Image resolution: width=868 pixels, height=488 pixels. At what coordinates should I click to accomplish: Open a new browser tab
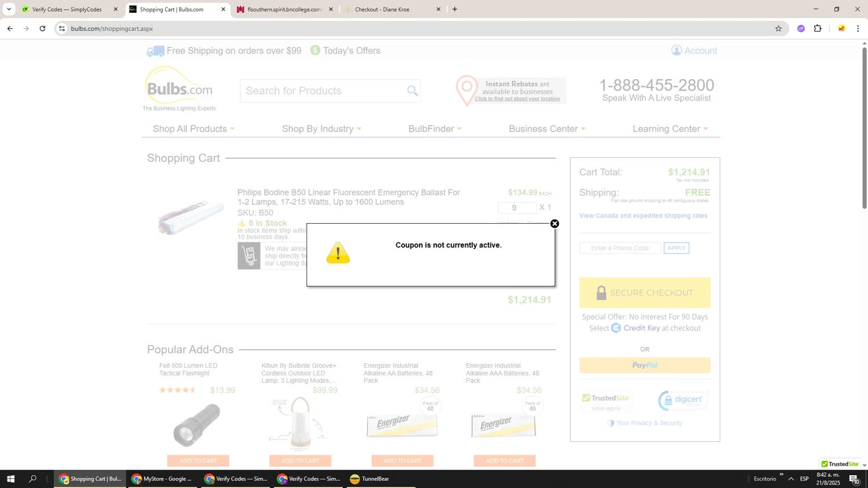[455, 9]
